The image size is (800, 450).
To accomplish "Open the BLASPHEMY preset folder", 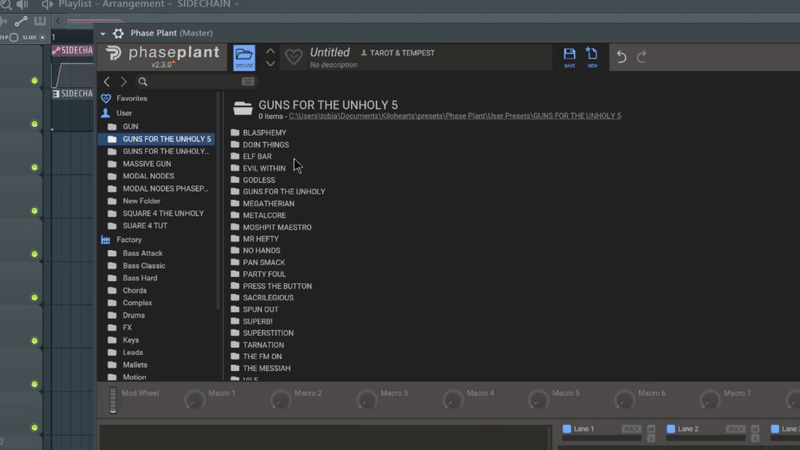I will (264, 133).
